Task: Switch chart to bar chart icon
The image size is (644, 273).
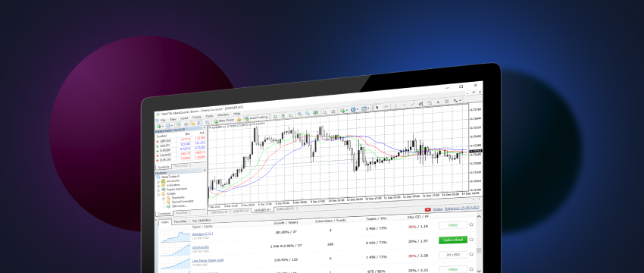Action: 276,116
